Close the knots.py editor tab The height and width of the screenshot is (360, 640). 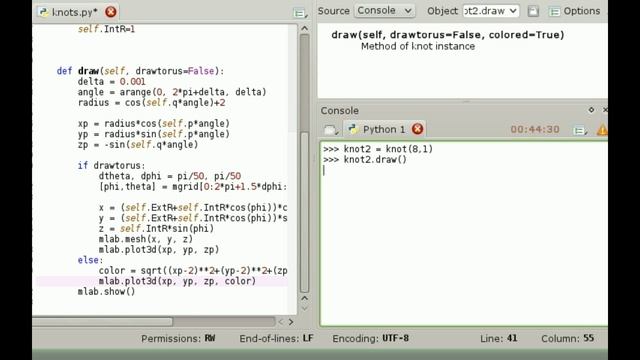pos(111,12)
